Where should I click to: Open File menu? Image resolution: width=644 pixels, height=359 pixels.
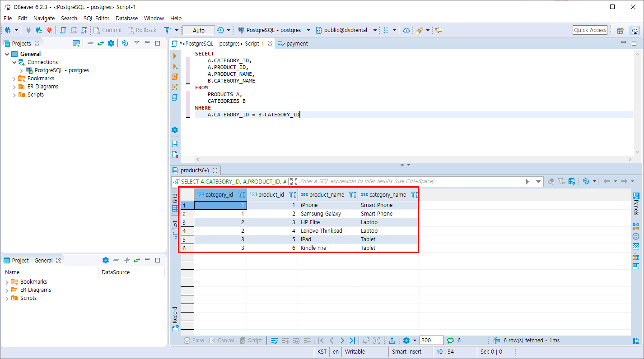(x=8, y=18)
